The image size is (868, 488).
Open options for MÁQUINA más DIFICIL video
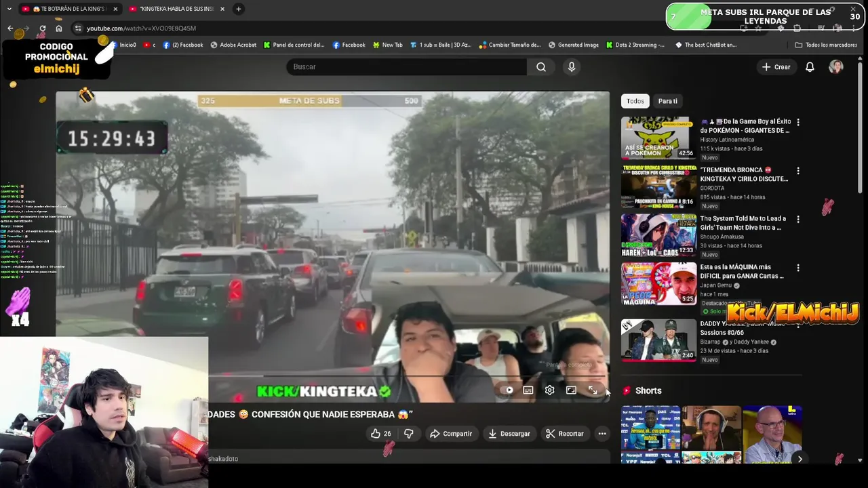tap(798, 268)
